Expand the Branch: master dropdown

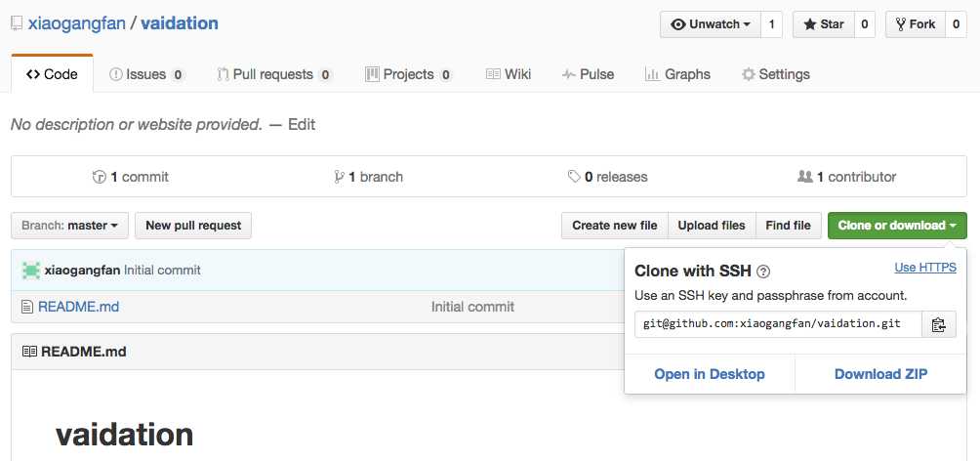pos(69,226)
